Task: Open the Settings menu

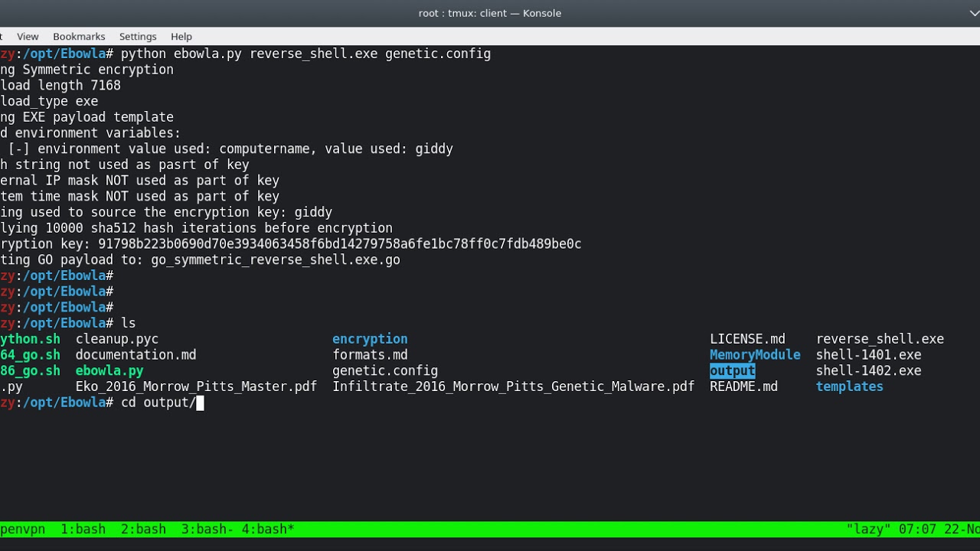Action: 138,36
